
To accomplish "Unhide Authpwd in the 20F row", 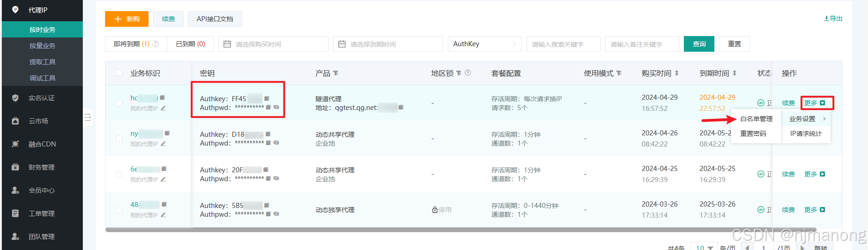I will pyautogui.click(x=276, y=178).
